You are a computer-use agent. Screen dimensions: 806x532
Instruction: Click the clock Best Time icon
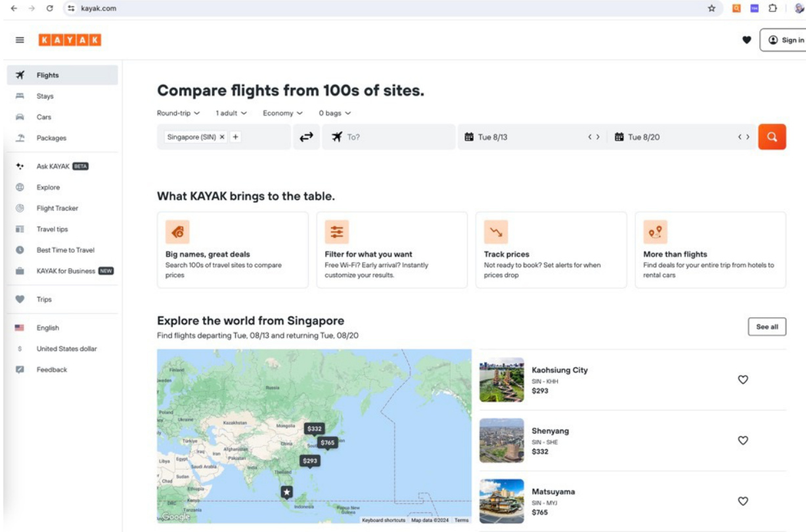pyautogui.click(x=20, y=250)
